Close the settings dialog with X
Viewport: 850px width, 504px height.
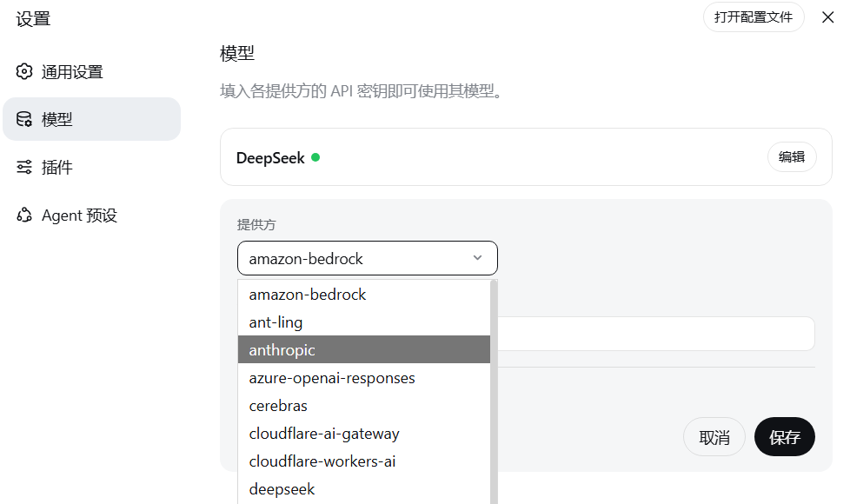coord(827,17)
